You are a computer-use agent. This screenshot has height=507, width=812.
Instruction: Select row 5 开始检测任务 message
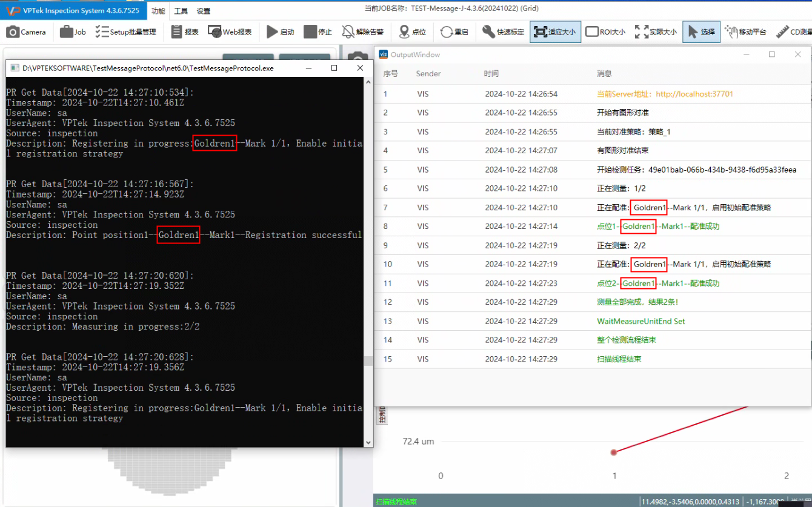pyautogui.click(x=593, y=170)
